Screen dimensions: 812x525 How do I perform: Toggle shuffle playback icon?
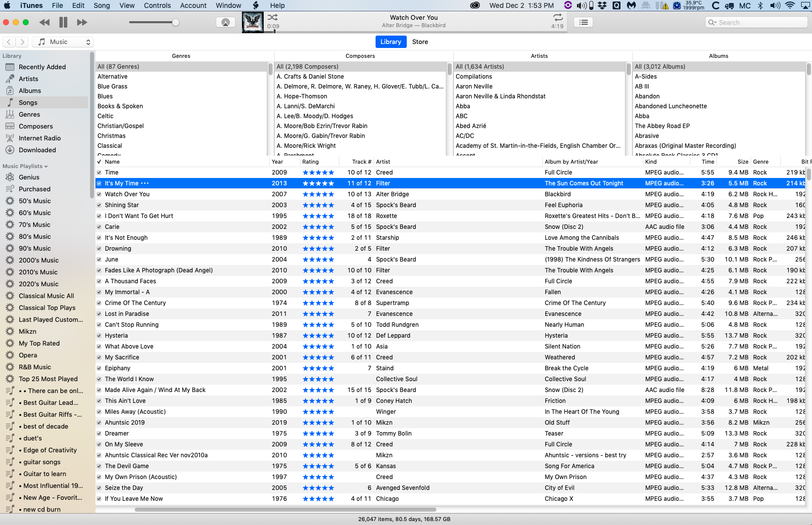point(273,17)
